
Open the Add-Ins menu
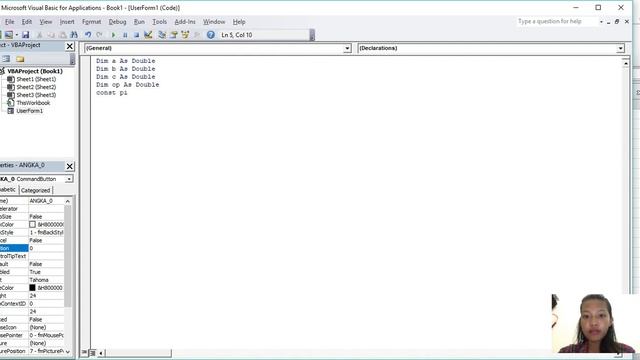(185, 22)
